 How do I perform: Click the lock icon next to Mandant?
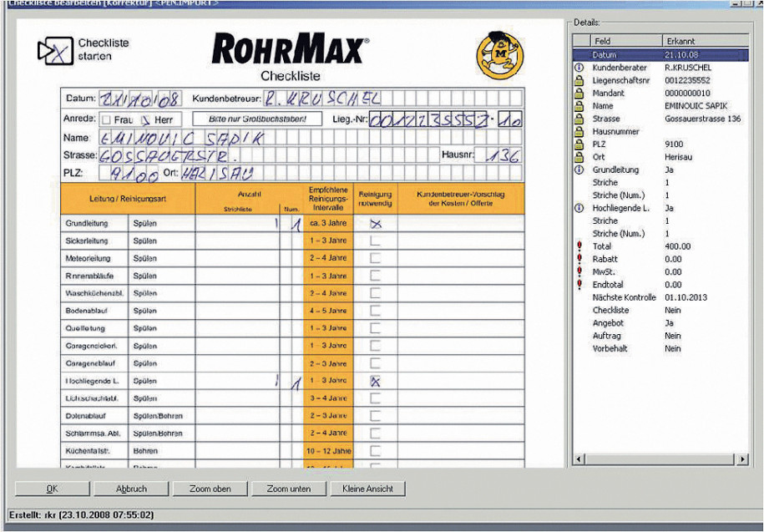[579, 93]
